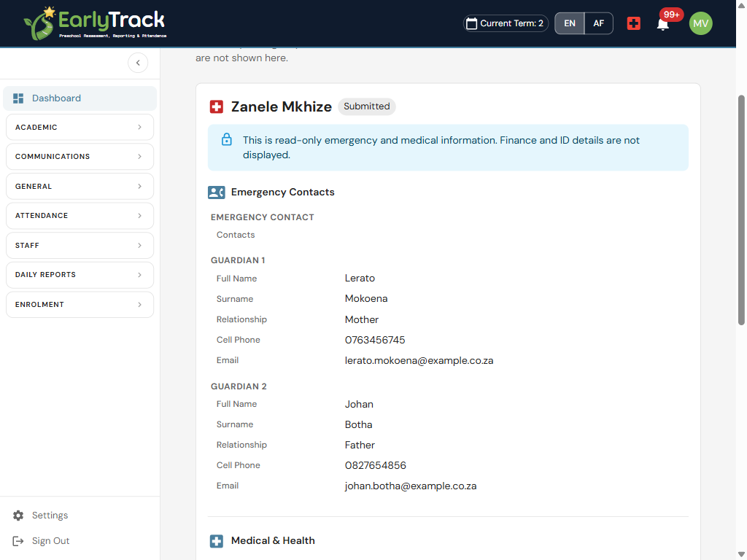Image resolution: width=747 pixels, height=560 pixels.
Task: Expand the Attendance menu chevron
Action: point(139,216)
